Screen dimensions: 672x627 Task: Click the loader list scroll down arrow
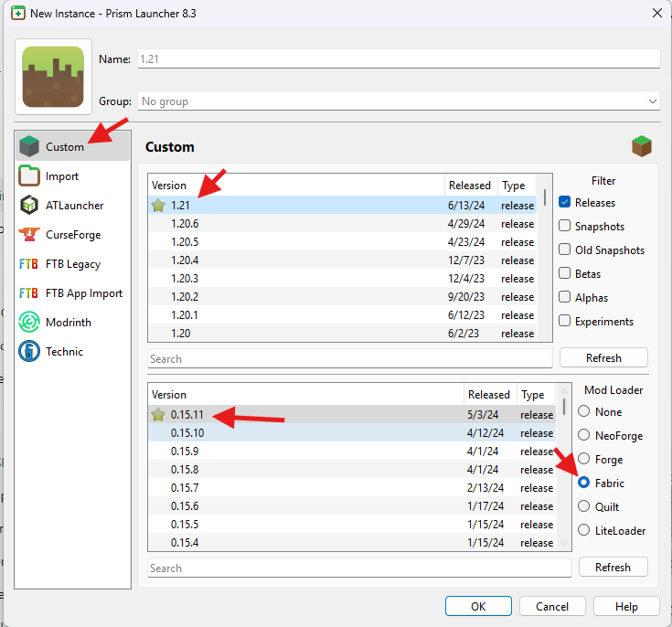point(564,545)
